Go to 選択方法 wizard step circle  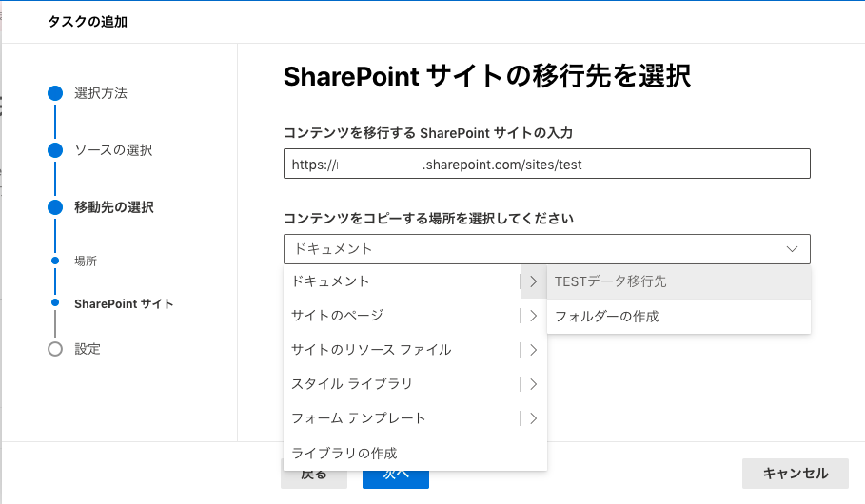point(55,93)
